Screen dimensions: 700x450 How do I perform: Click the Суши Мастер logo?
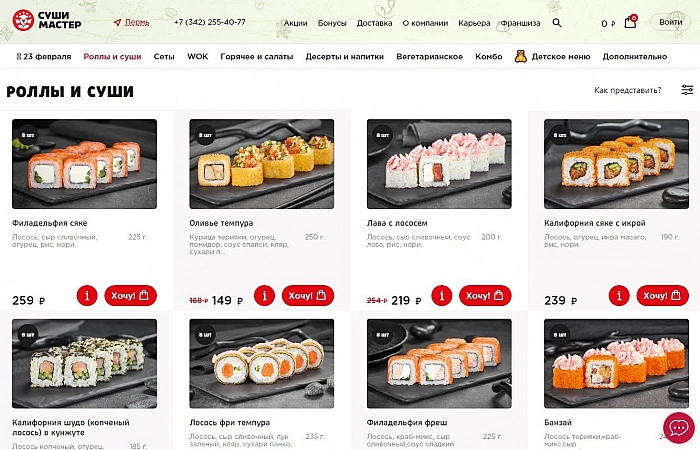[x=47, y=21]
